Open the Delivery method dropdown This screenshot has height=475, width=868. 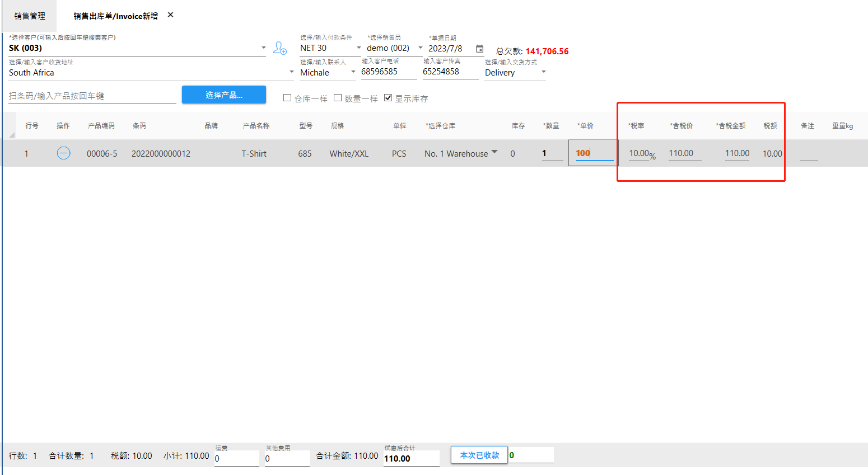[543, 72]
